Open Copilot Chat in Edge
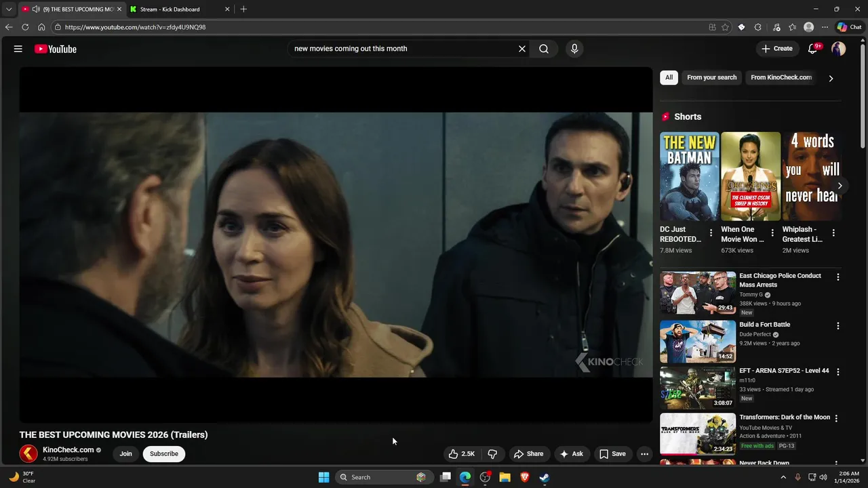The image size is (868, 488). [x=849, y=27]
